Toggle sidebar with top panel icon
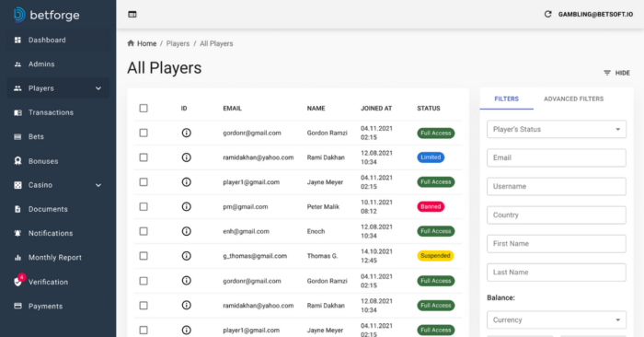The image size is (644, 337). click(x=132, y=15)
